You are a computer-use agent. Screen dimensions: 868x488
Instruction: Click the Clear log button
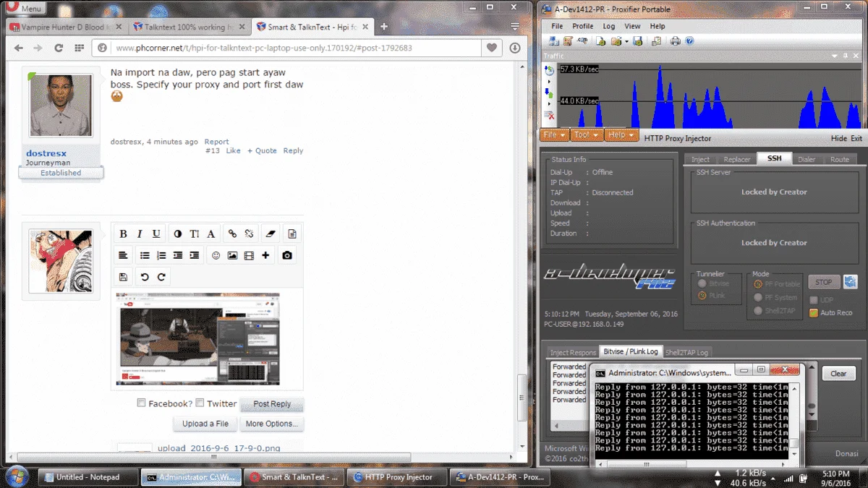[838, 374]
